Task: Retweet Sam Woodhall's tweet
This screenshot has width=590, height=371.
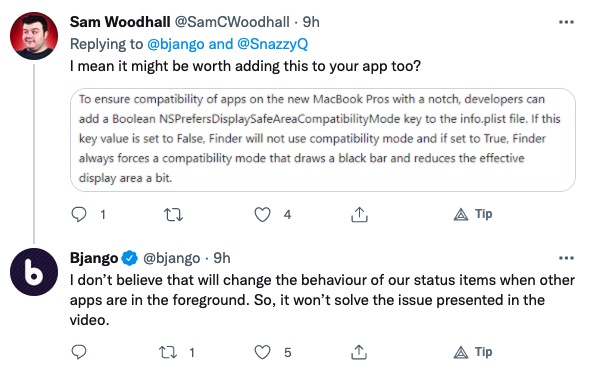Action: coord(173,215)
